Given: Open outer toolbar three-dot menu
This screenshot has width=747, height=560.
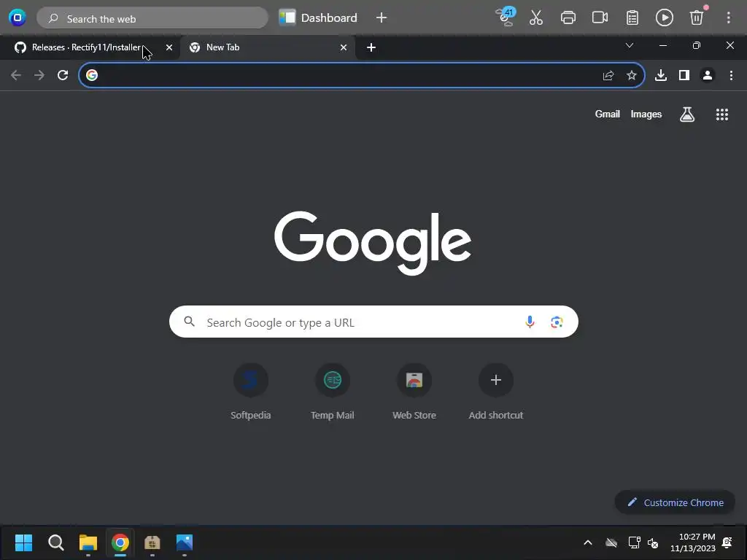Looking at the screenshot, I should 729,18.
